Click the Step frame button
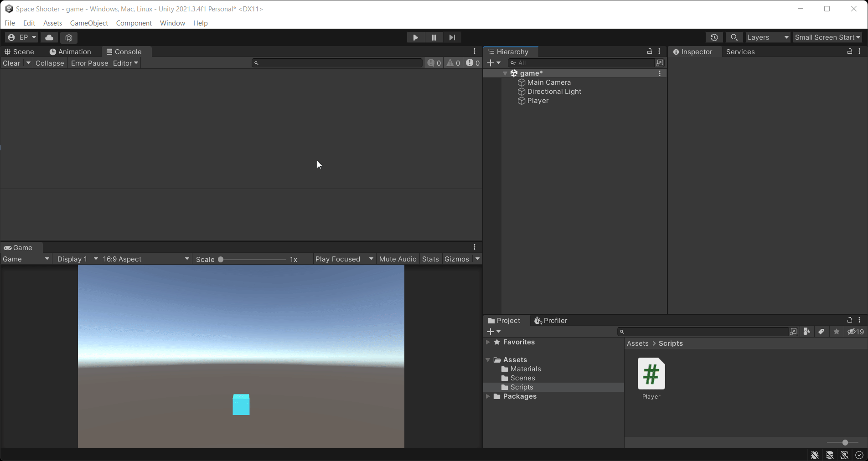Screen dimensions: 868x461 coord(452,37)
